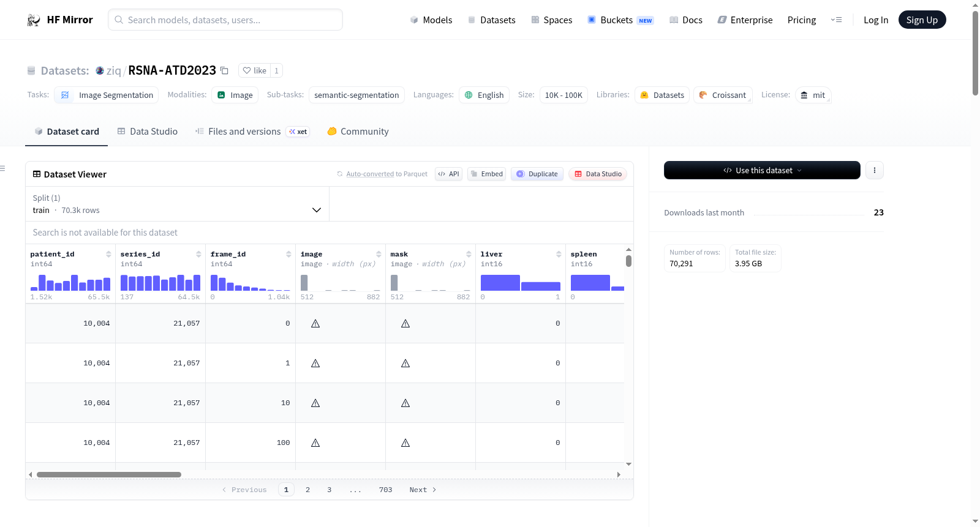Select the semantic-segmentation sub-task tag
The image size is (980, 527).
[x=356, y=95]
